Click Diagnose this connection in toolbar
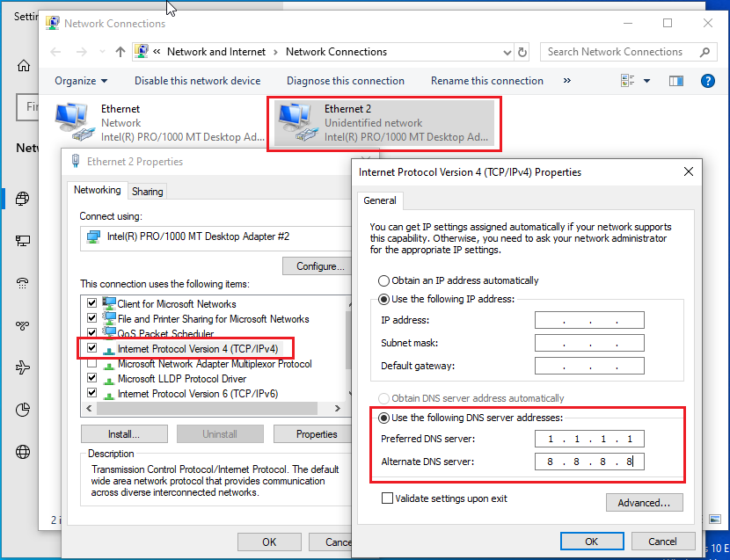Image resolution: width=730 pixels, height=560 pixels. 345,81
